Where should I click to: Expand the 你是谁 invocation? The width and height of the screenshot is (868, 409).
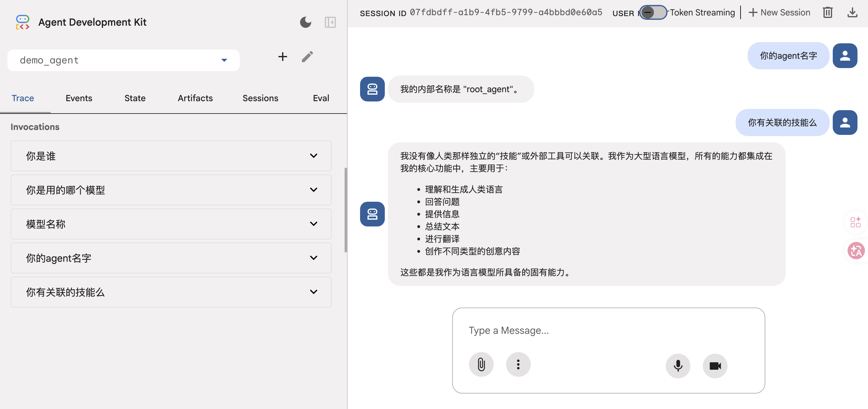(171, 156)
